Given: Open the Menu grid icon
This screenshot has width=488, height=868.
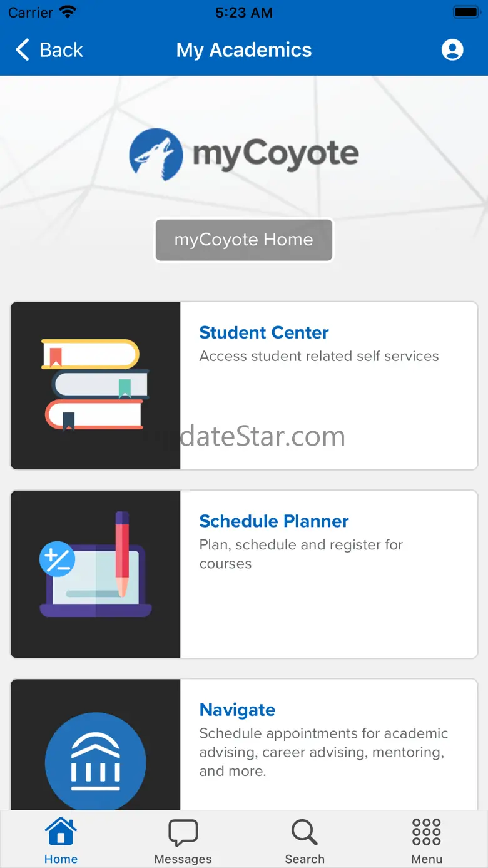Looking at the screenshot, I should pos(427,833).
